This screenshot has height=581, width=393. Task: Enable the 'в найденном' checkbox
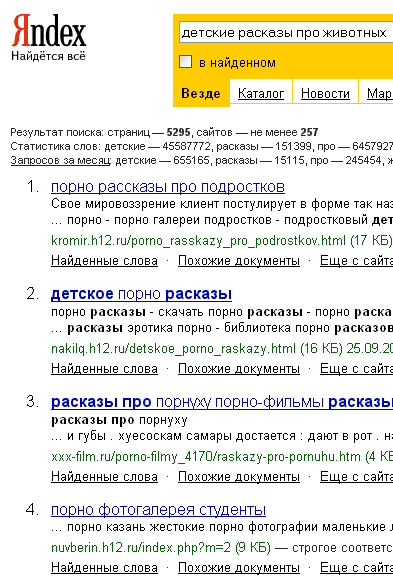(186, 62)
